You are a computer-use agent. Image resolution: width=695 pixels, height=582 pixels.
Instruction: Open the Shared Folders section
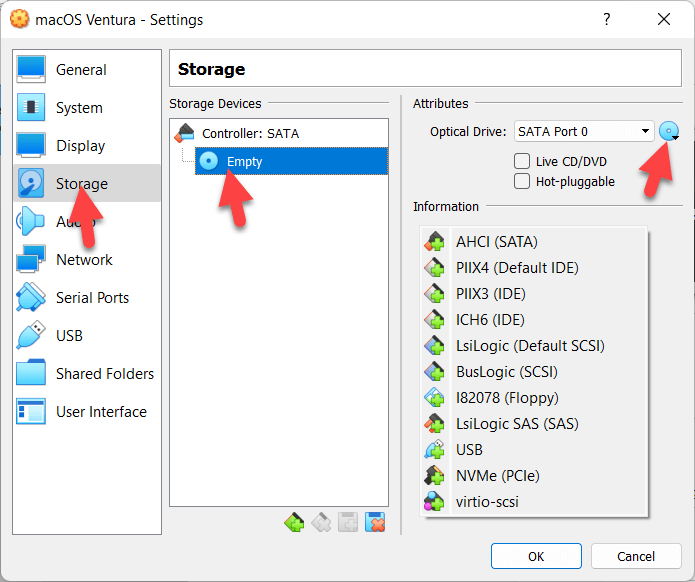tap(104, 374)
